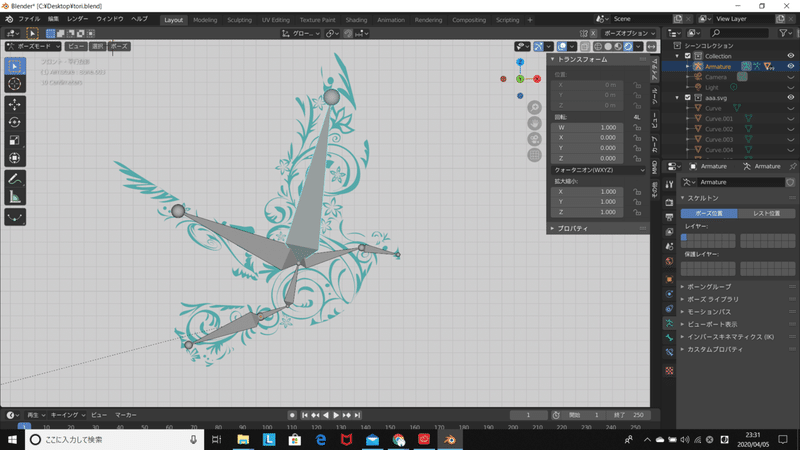800x450 pixels.
Task: Play the animation in reverse
Action: click(326, 415)
